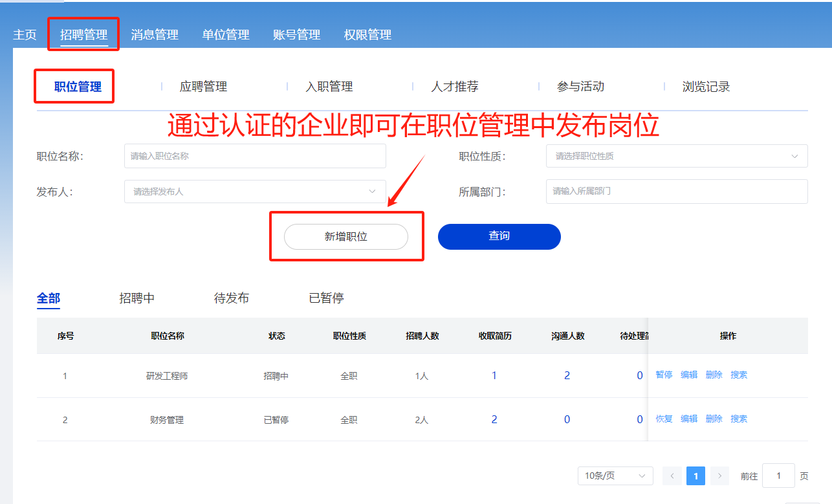Open the 消息管理 menu item
The image size is (832, 504).
155,34
